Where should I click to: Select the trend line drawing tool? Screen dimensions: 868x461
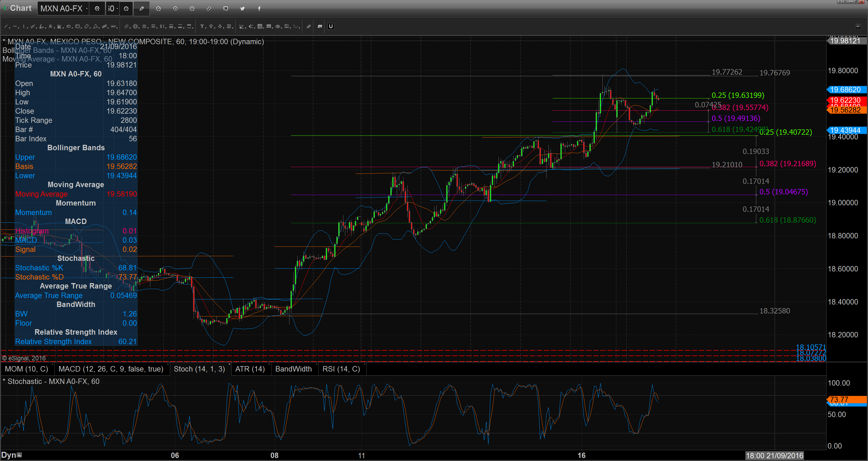coord(6,26)
